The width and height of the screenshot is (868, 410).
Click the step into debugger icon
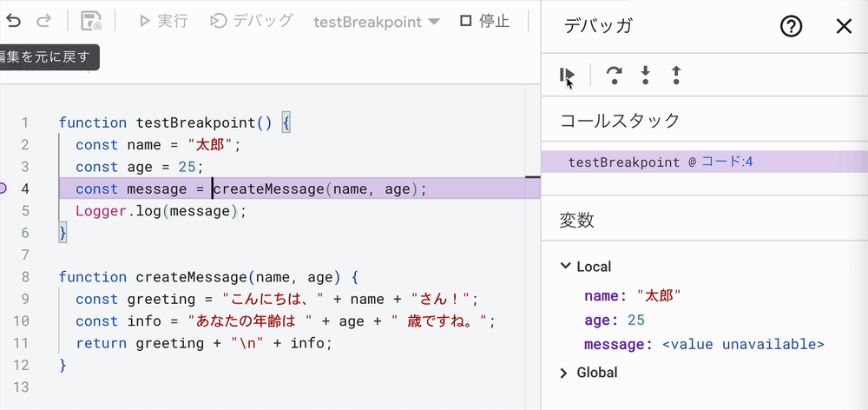tap(645, 75)
